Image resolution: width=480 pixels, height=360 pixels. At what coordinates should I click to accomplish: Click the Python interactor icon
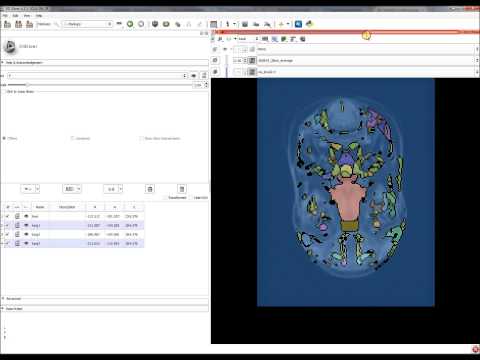tap(310, 24)
